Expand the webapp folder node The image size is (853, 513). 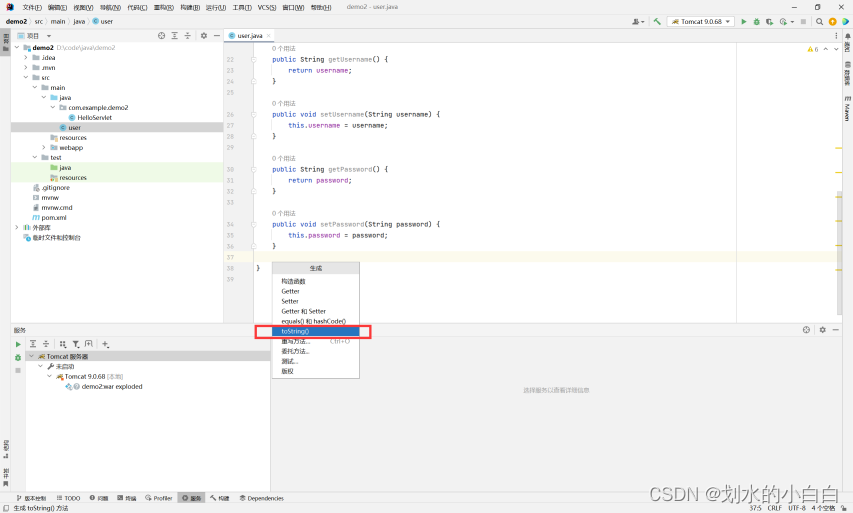[44, 147]
